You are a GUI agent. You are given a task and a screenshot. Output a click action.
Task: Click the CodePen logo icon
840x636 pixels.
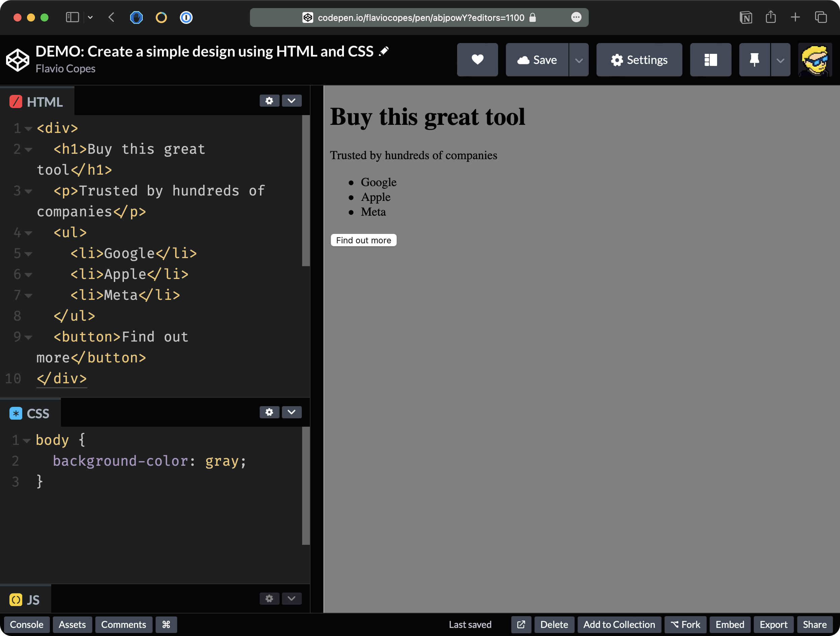point(18,60)
